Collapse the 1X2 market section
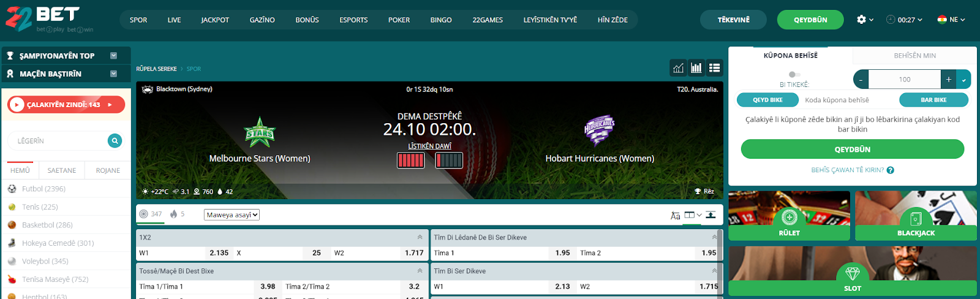This screenshot has height=299, width=980. click(x=420, y=237)
